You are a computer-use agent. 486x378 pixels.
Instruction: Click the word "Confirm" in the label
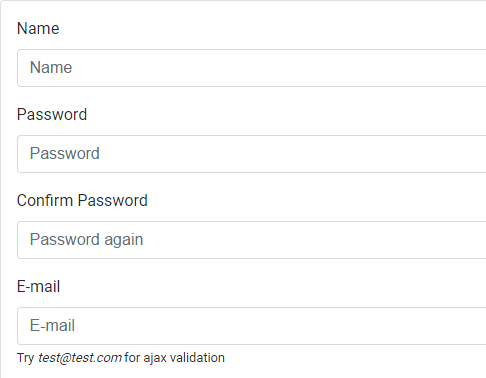point(45,200)
